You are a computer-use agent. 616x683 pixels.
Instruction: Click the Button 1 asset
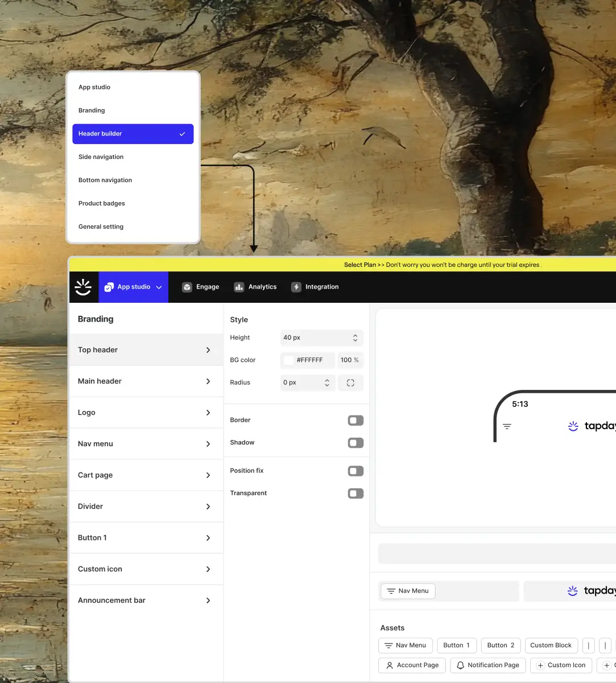[x=456, y=645]
